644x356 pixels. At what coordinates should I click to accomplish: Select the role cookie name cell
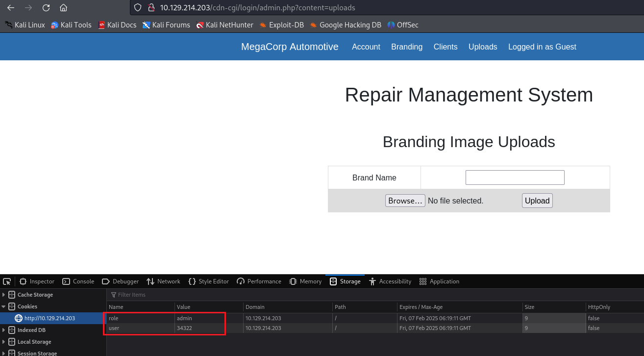click(x=141, y=318)
